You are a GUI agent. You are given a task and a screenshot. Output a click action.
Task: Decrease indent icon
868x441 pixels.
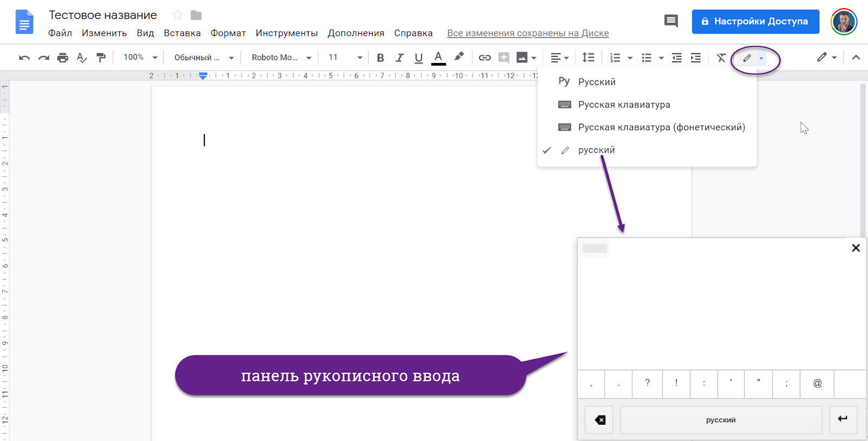(x=676, y=57)
